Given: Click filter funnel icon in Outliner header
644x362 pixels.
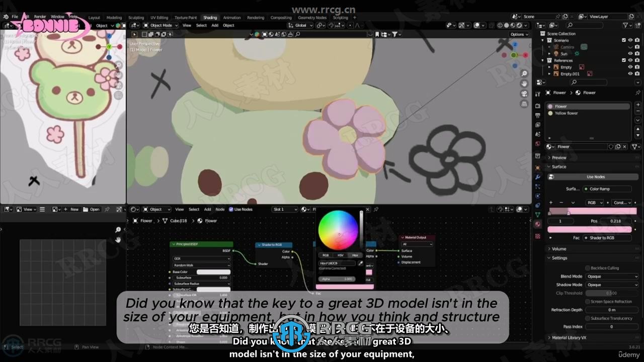Looking at the screenshot, I should (x=626, y=25).
